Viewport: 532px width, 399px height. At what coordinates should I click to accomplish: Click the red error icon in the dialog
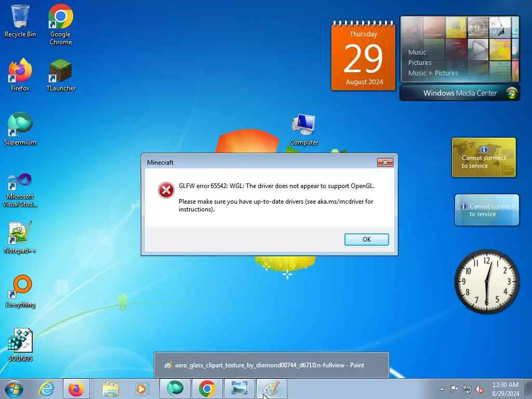[x=166, y=190]
